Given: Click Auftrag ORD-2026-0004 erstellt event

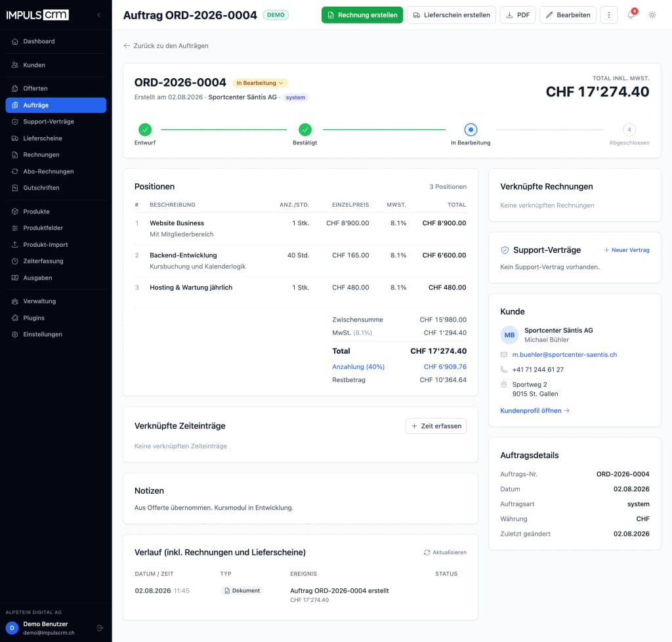Looking at the screenshot, I should [x=339, y=591].
